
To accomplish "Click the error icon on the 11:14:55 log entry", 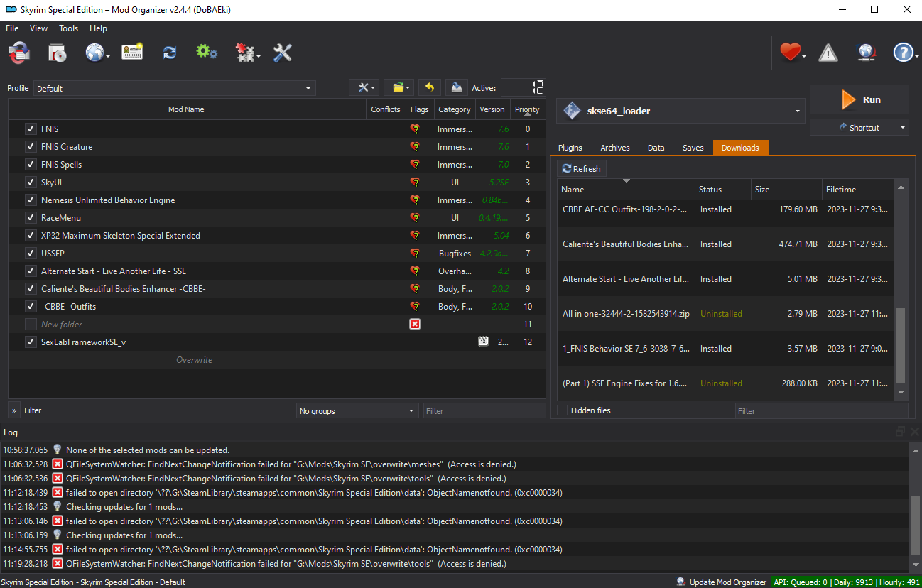I will pyautogui.click(x=58, y=550).
